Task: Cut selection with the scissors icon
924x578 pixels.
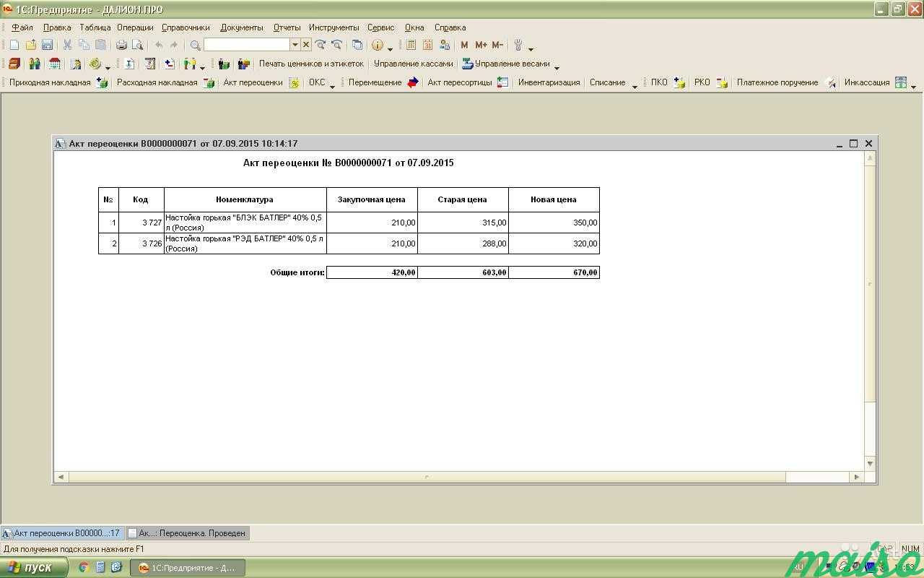Action: pos(67,45)
